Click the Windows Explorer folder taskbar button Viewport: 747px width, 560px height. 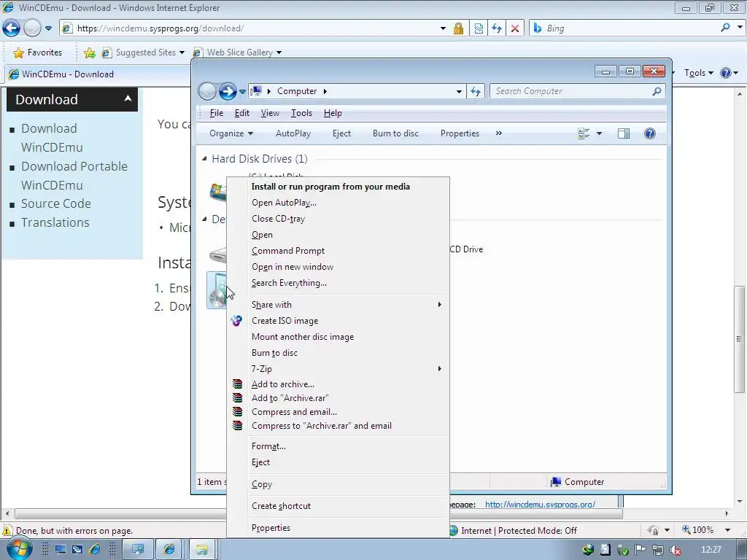tap(202, 550)
